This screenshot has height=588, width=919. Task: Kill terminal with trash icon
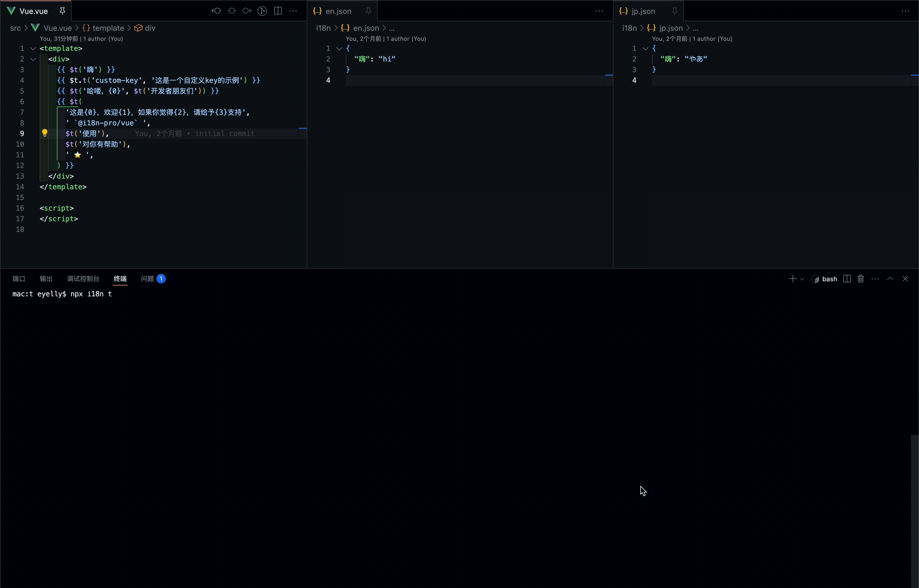coord(861,279)
